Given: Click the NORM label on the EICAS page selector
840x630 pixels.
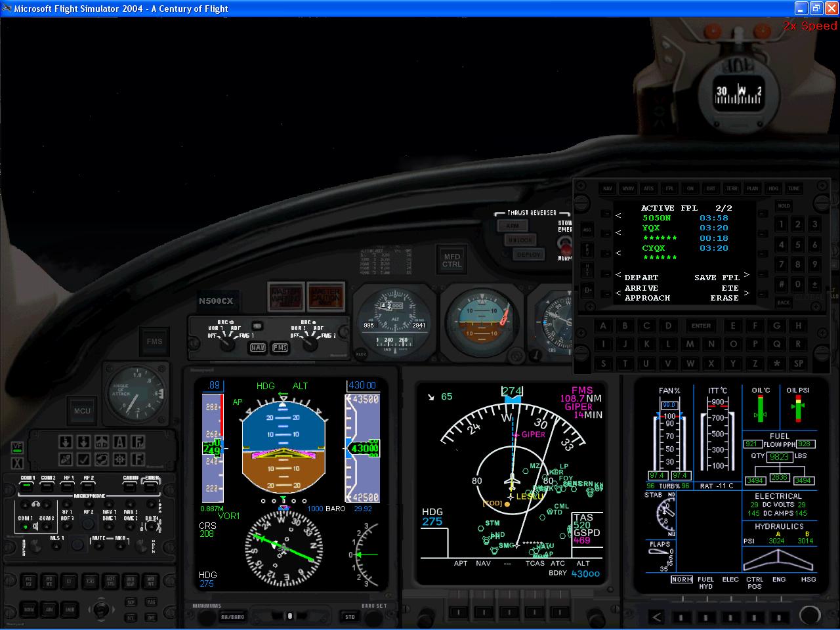Looking at the screenshot, I should click(682, 579).
